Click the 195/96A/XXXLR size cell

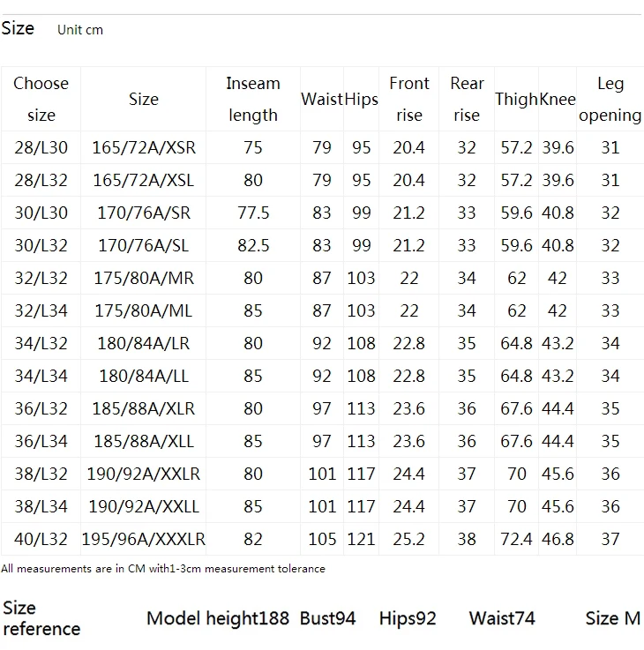[x=144, y=540]
